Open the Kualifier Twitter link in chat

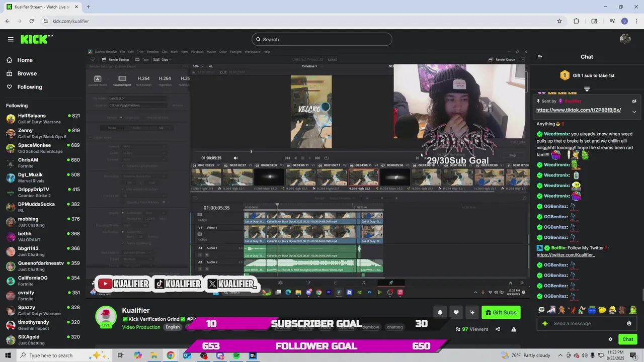(566, 255)
